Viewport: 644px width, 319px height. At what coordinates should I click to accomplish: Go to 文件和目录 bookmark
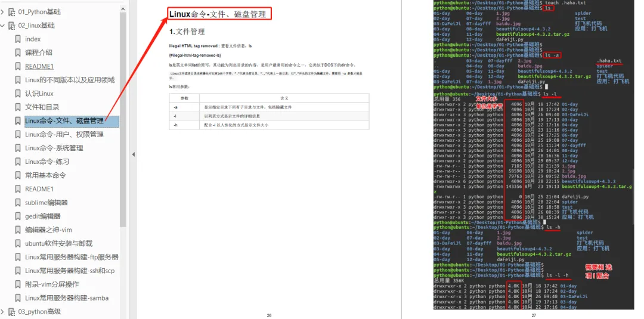pos(42,107)
